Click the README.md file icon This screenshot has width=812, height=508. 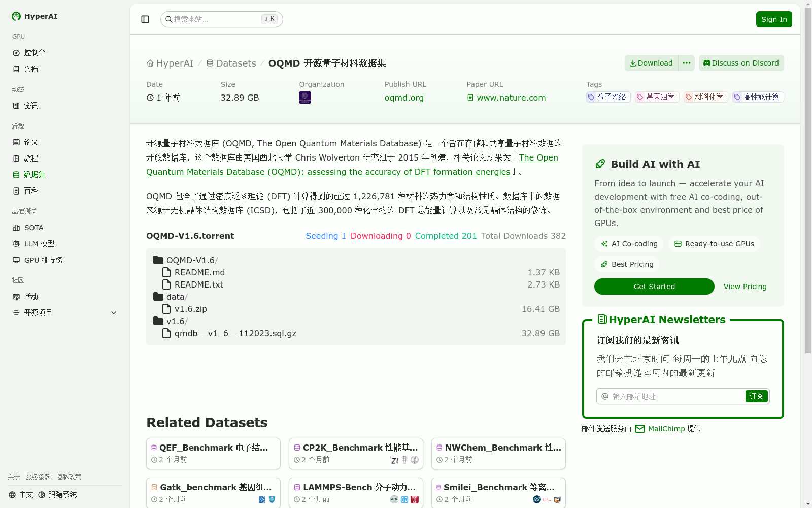click(x=166, y=272)
